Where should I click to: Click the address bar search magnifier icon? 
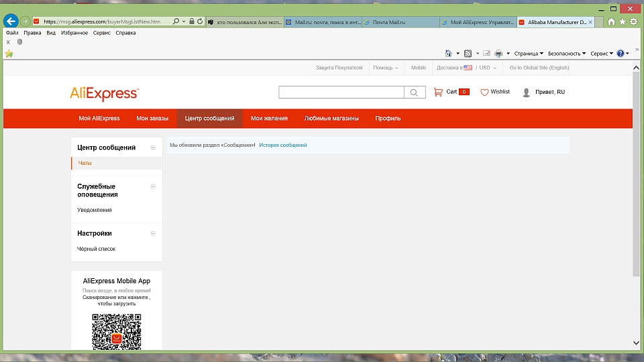point(176,21)
